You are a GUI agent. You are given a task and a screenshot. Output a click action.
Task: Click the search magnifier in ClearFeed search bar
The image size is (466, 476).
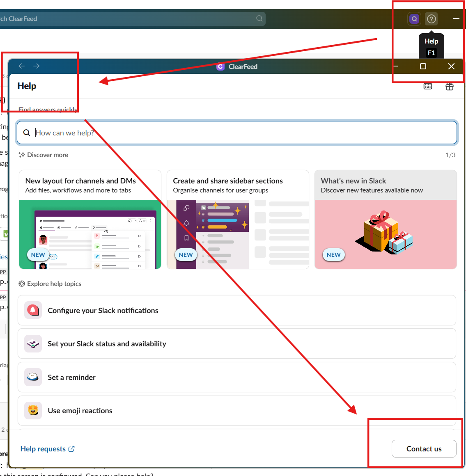(x=259, y=18)
